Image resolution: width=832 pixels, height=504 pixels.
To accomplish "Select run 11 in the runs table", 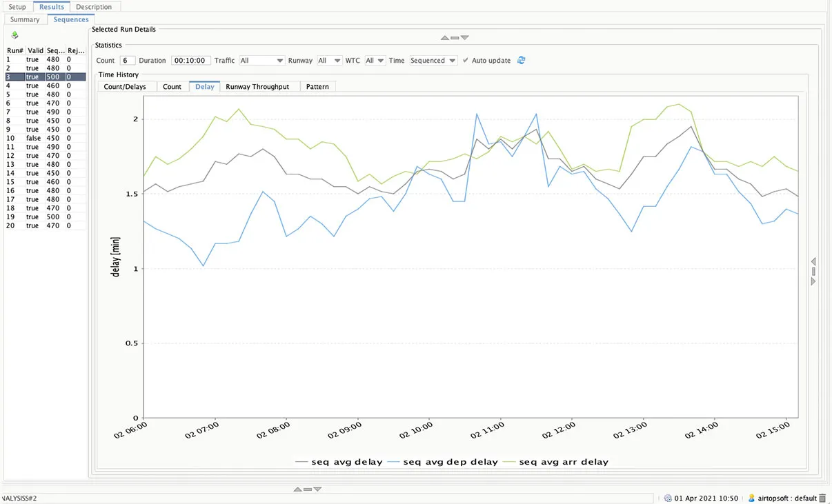I will [46, 147].
